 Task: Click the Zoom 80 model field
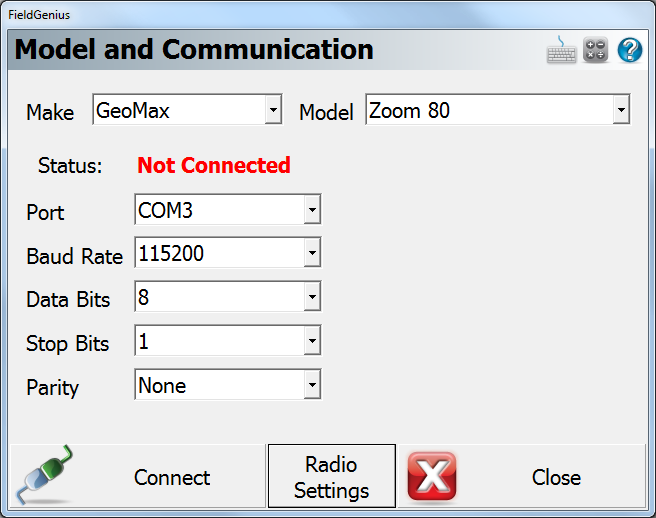[x=488, y=111]
